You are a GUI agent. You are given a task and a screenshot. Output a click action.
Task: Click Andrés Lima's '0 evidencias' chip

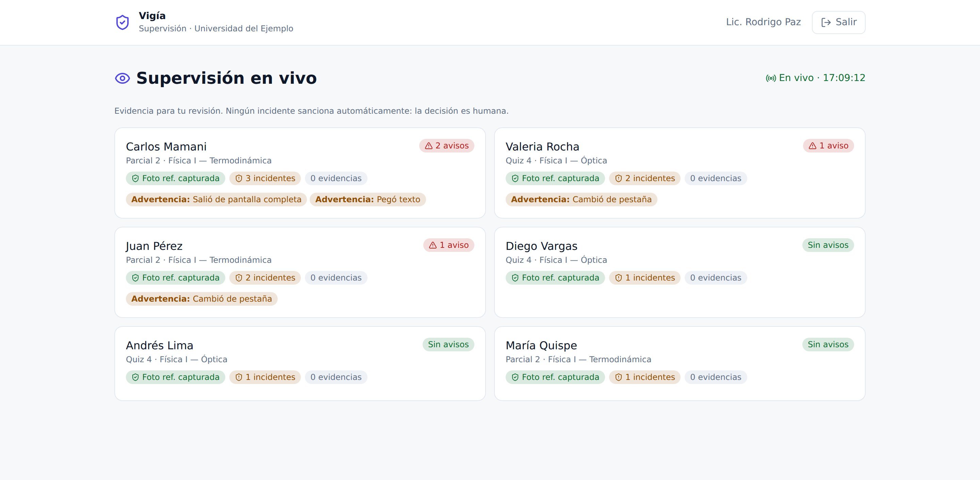[x=336, y=377]
